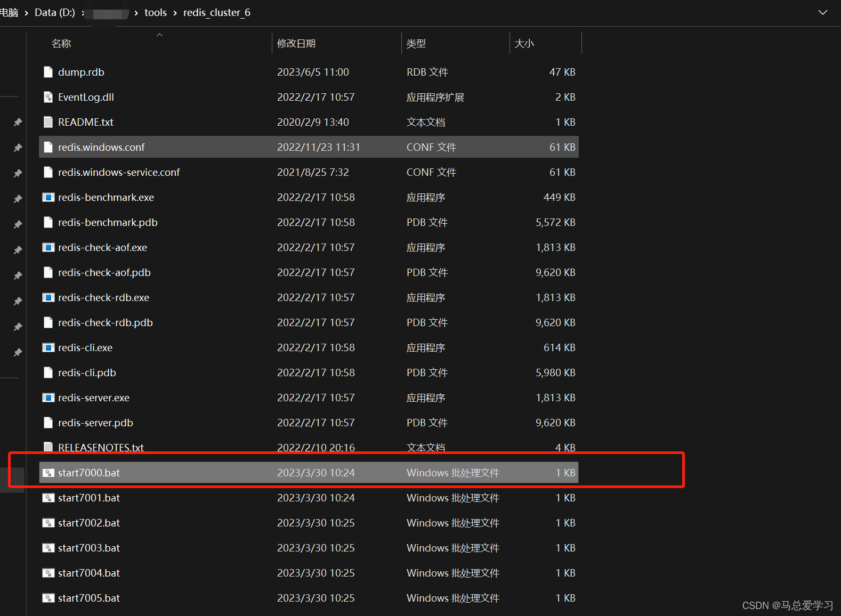Select the file named README.txt
Viewport: 841px width, 616px height.
(x=86, y=122)
